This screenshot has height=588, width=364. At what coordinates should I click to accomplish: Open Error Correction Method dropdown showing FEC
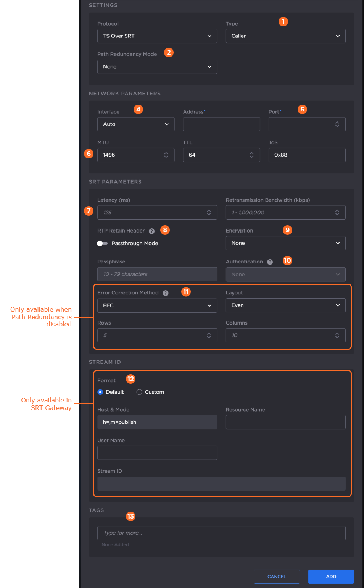tap(157, 305)
